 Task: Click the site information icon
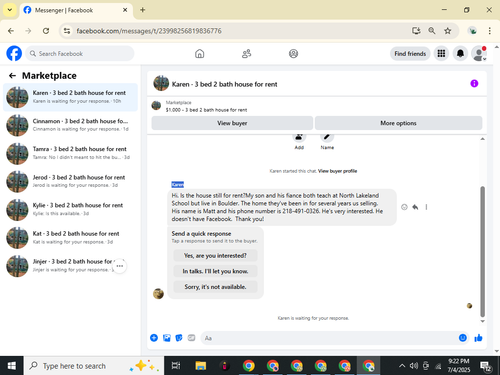(67, 31)
